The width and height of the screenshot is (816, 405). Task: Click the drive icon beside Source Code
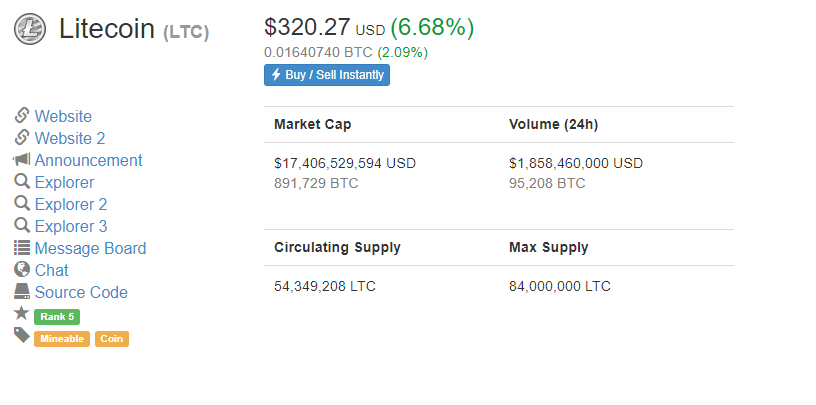(21, 292)
